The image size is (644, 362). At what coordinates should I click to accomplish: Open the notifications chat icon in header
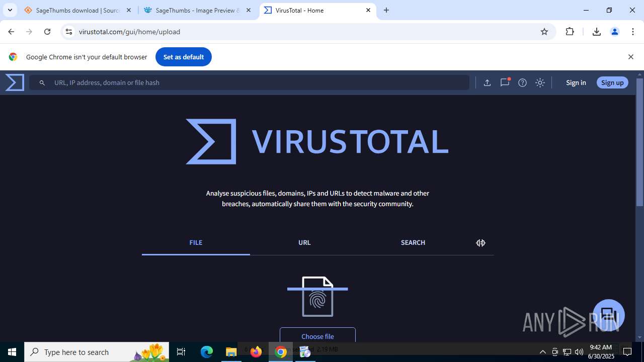505,82
